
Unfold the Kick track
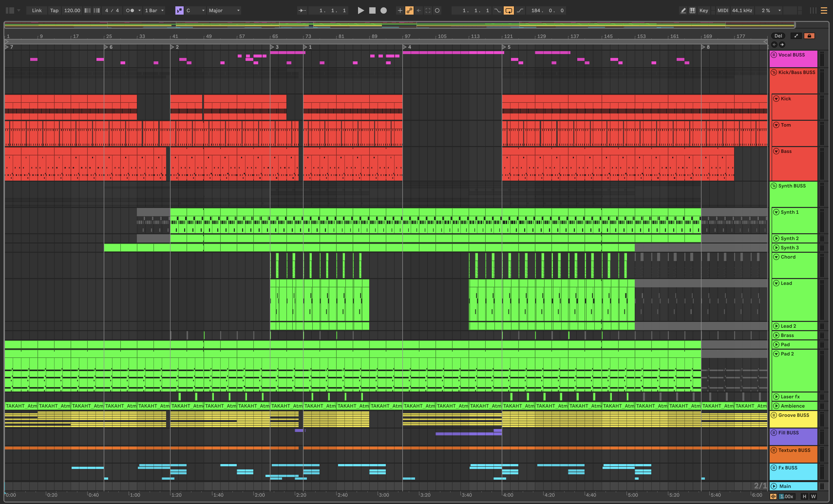pyautogui.click(x=776, y=99)
